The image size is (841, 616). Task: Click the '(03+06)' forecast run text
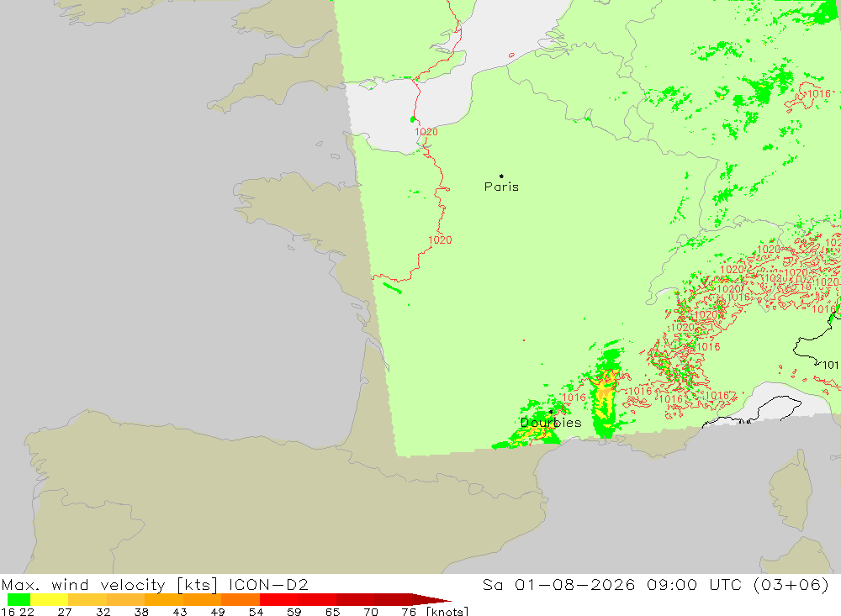[791, 584]
